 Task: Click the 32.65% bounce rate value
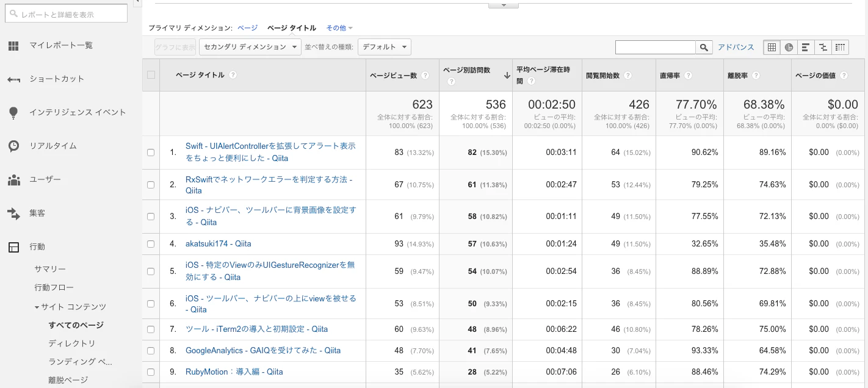point(703,244)
